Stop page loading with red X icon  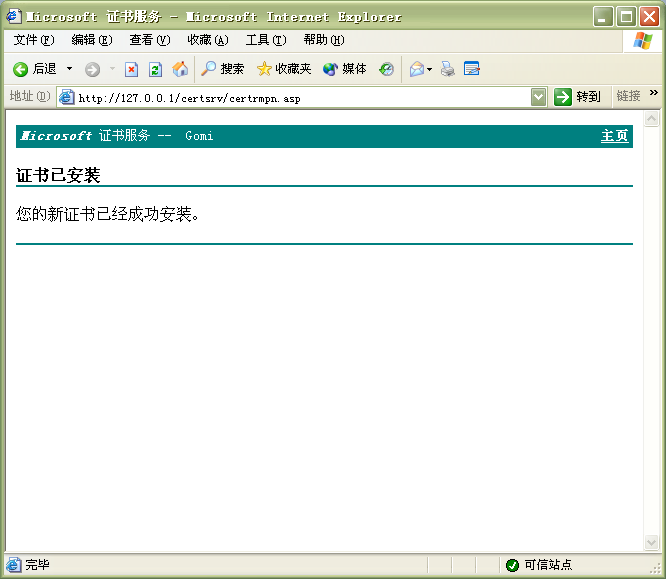click(x=131, y=69)
